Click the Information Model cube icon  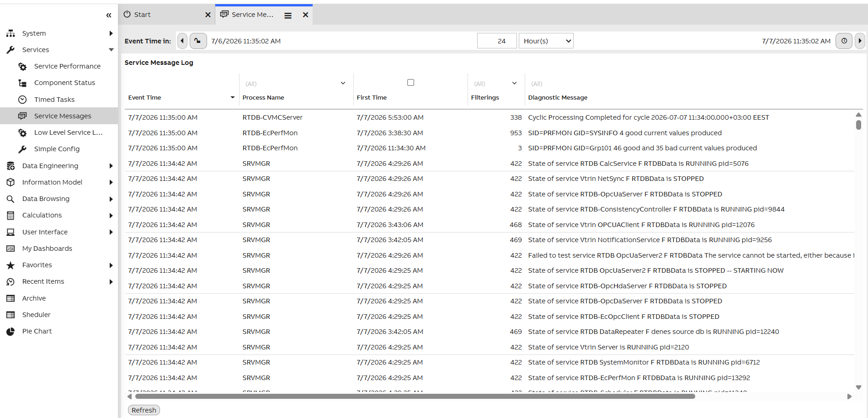11,182
